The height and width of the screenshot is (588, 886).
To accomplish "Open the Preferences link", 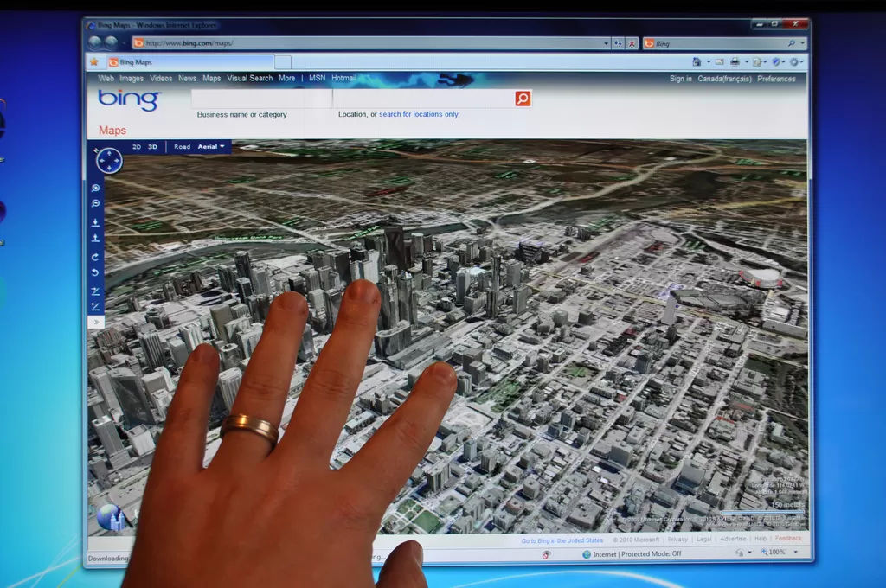I will tap(776, 79).
